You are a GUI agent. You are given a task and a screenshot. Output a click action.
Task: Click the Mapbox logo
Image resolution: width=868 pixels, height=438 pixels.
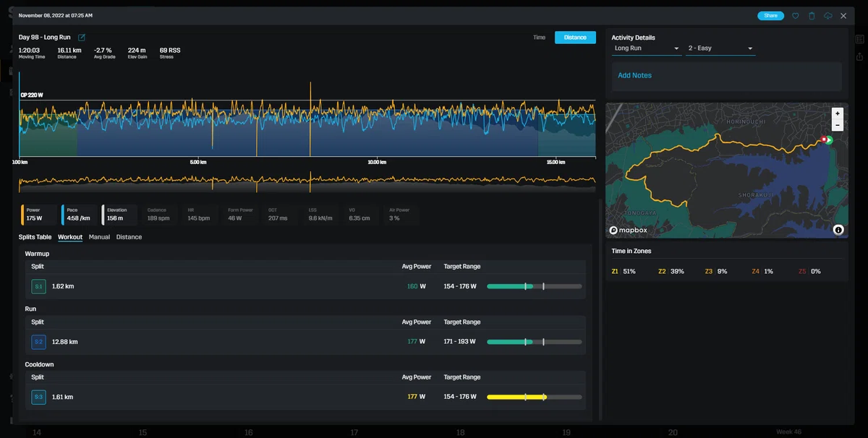pos(628,230)
